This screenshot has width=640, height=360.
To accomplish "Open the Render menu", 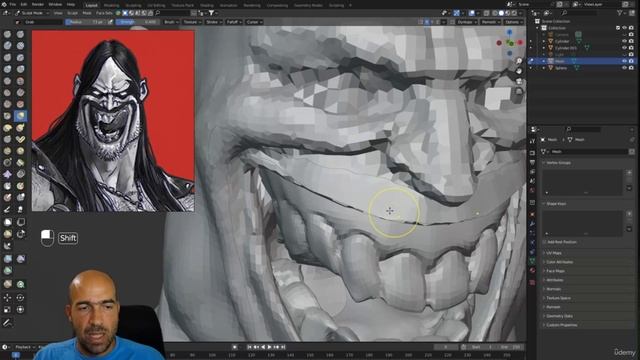I will 38,4.
